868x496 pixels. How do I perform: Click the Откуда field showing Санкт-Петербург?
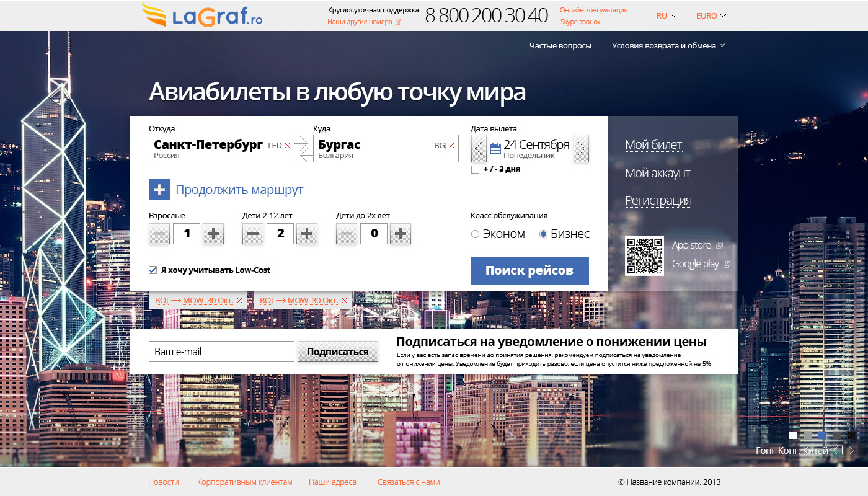[221, 149]
